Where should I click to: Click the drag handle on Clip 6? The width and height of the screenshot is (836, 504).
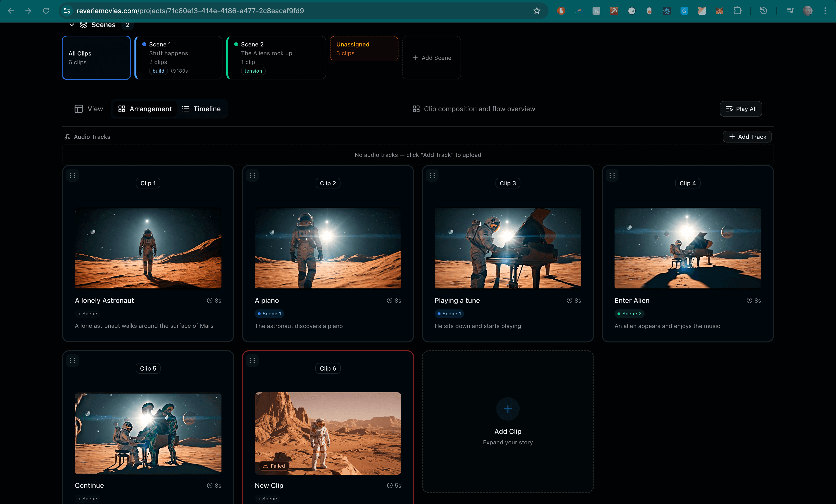point(252,360)
